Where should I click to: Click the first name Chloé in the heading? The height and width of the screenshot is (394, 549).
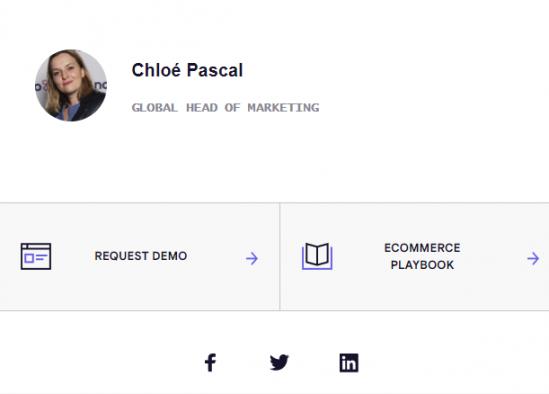point(156,70)
